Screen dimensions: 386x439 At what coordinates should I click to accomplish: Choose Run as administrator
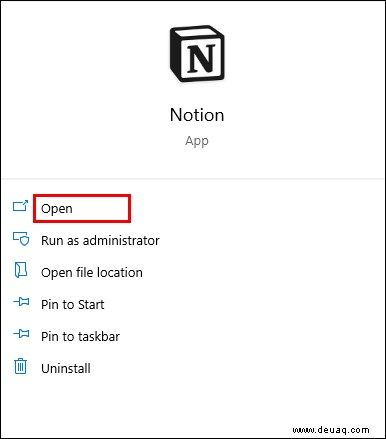(x=100, y=240)
